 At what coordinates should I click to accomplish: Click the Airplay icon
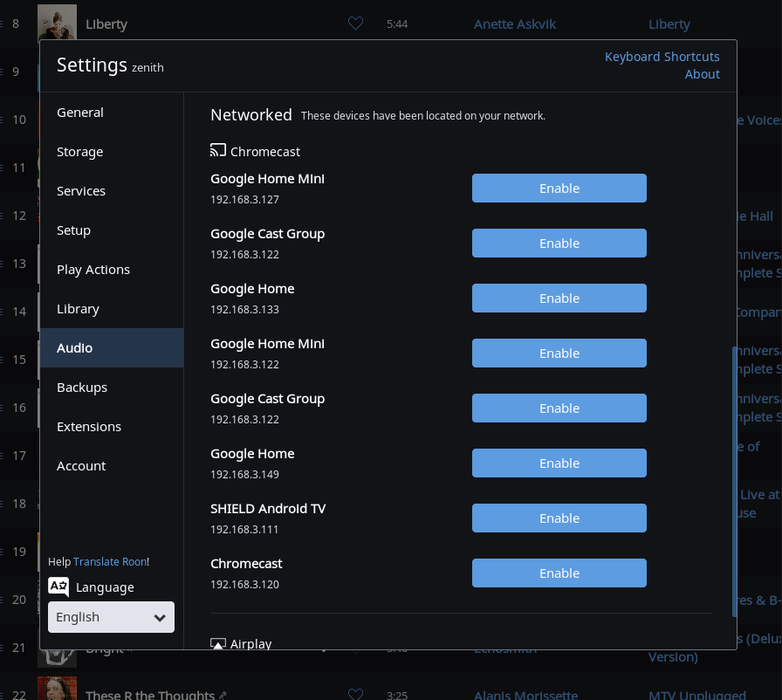coord(217,643)
